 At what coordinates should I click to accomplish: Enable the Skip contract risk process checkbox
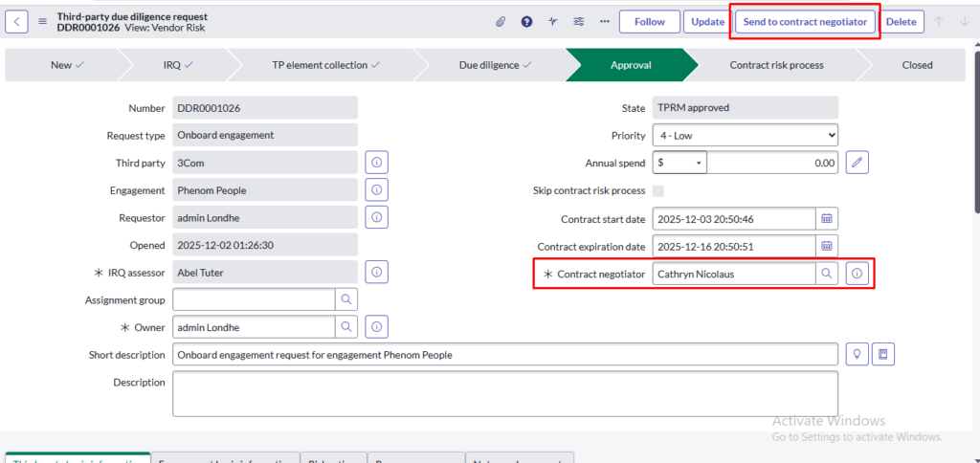(x=657, y=190)
